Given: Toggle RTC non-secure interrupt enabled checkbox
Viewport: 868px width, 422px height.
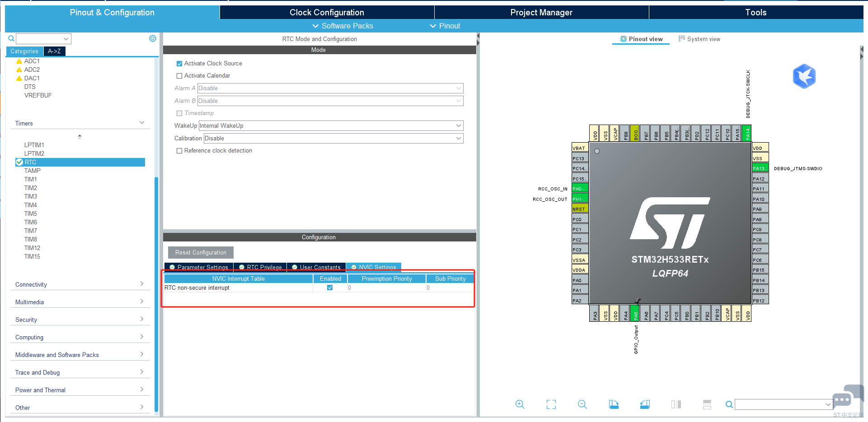Looking at the screenshot, I should click(x=330, y=288).
